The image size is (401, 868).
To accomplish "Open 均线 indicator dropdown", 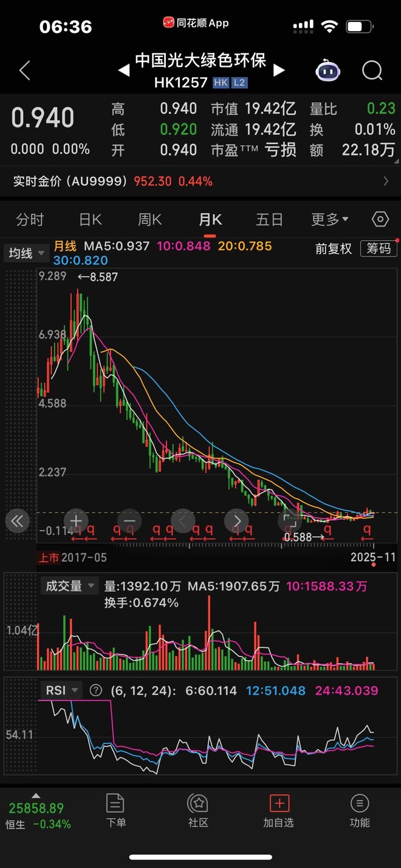I will click(26, 253).
